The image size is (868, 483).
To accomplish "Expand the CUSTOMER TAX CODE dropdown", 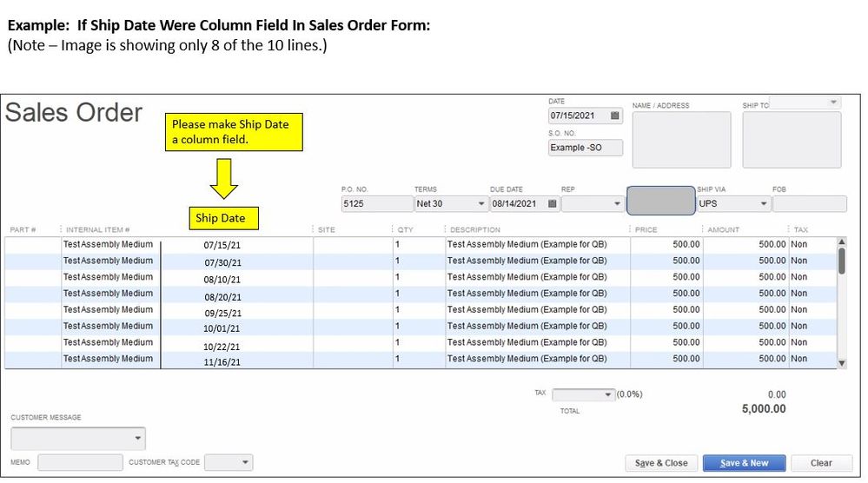I will point(245,463).
